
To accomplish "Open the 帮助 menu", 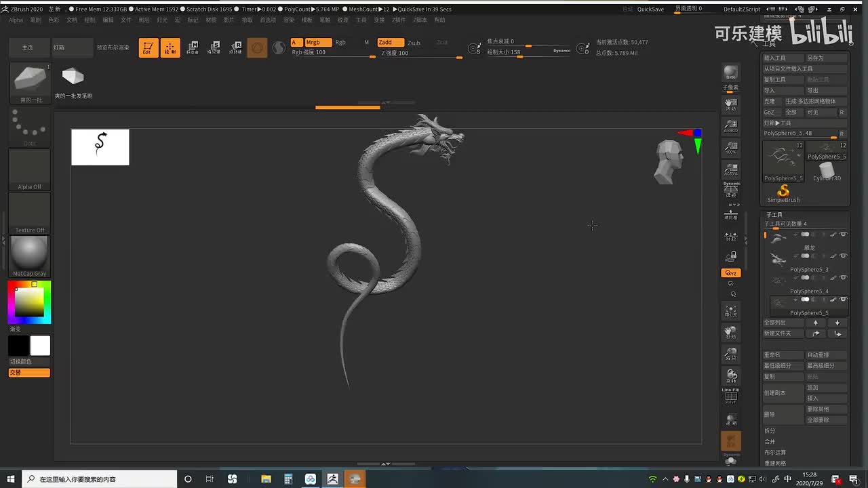I will click(x=440, y=20).
